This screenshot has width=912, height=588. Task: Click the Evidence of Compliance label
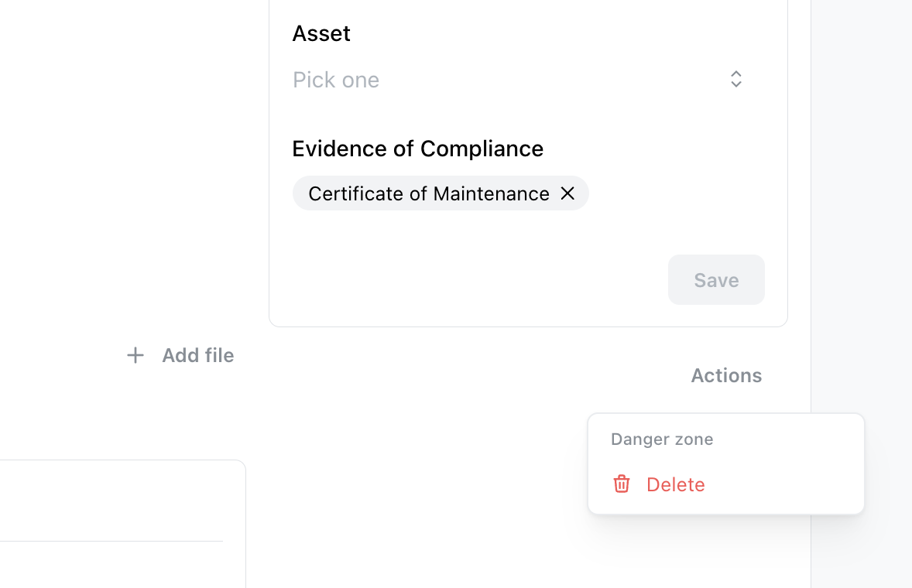click(x=417, y=149)
